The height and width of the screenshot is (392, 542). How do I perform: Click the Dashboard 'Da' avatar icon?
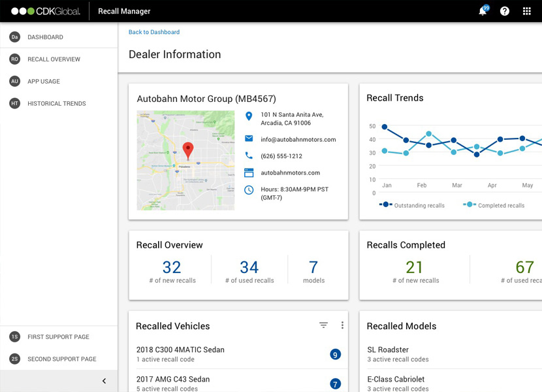[x=14, y=37]
